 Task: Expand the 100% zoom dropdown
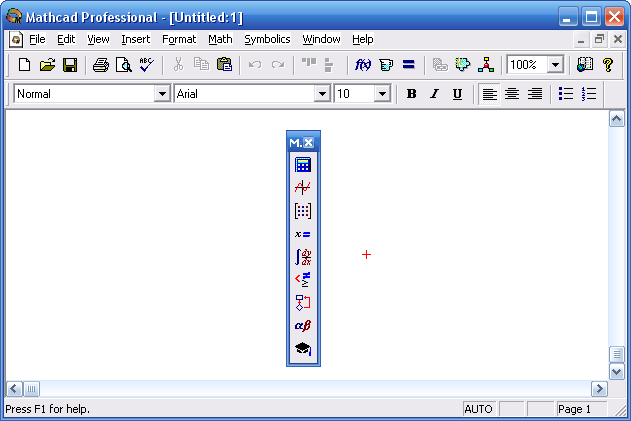coord(555,64)
